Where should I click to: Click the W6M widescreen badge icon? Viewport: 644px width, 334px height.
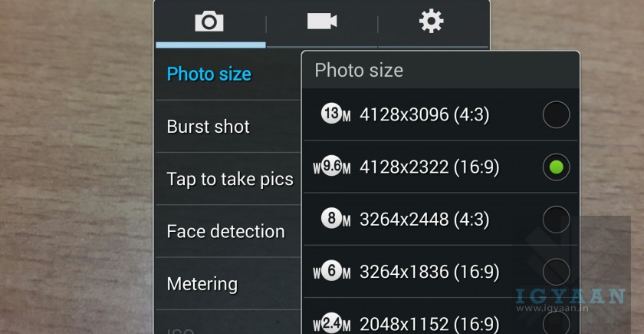pyautogui.click(x=332, y=272)
